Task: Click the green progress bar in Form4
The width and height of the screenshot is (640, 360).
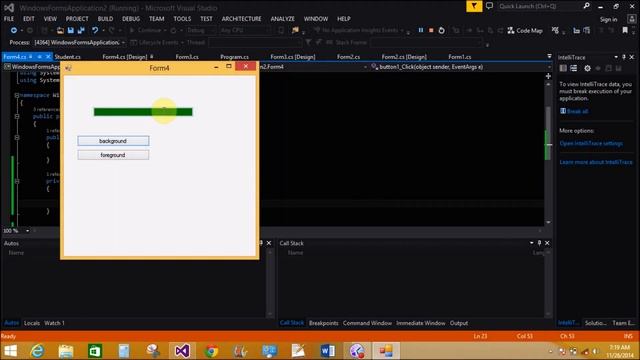Action: click(x=143, y=112)
